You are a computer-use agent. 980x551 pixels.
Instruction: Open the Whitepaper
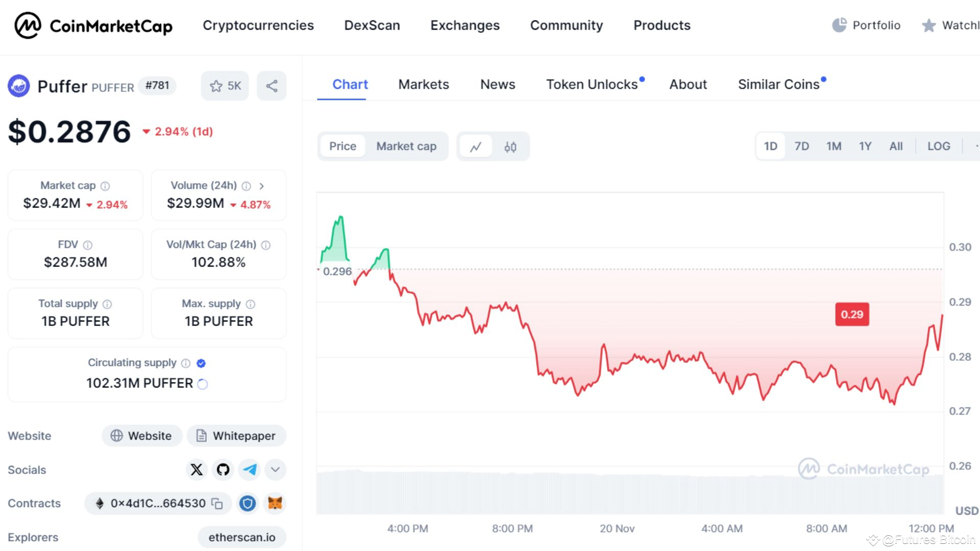pos(236,436)
